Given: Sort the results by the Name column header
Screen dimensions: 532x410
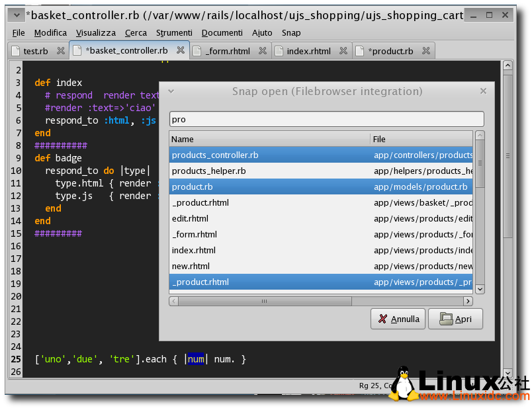Looking at the screenshot, I should click(x=270, y=139).
